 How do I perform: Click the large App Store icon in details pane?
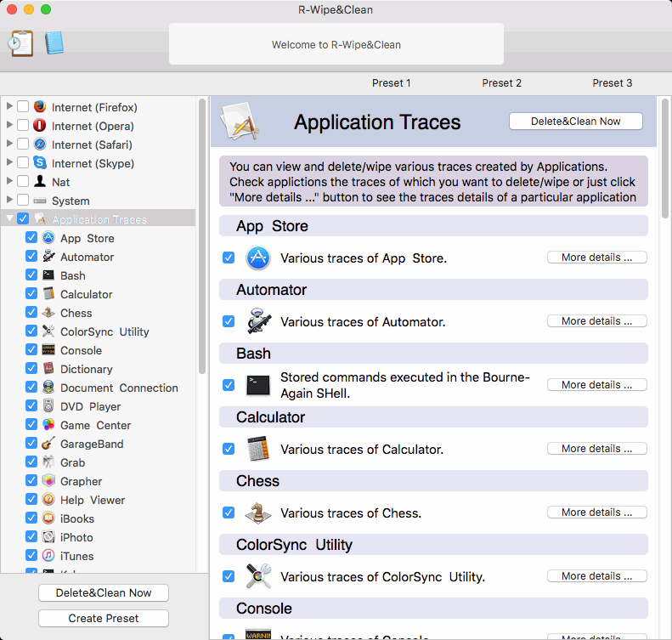(x=258, y=258)
